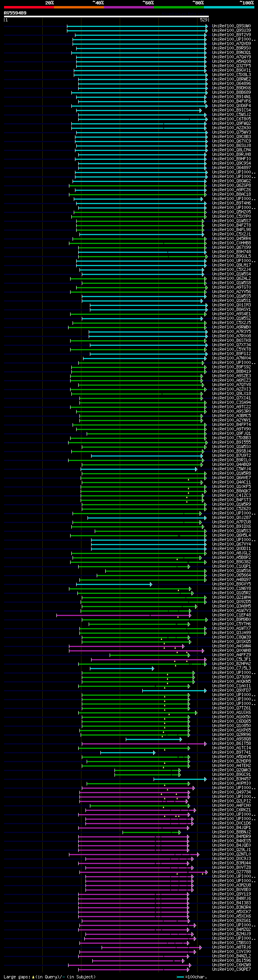Select hit label UniRef100_B7U9T2
The width and height of the screenshot is (258, 980).
coord(231,456)
